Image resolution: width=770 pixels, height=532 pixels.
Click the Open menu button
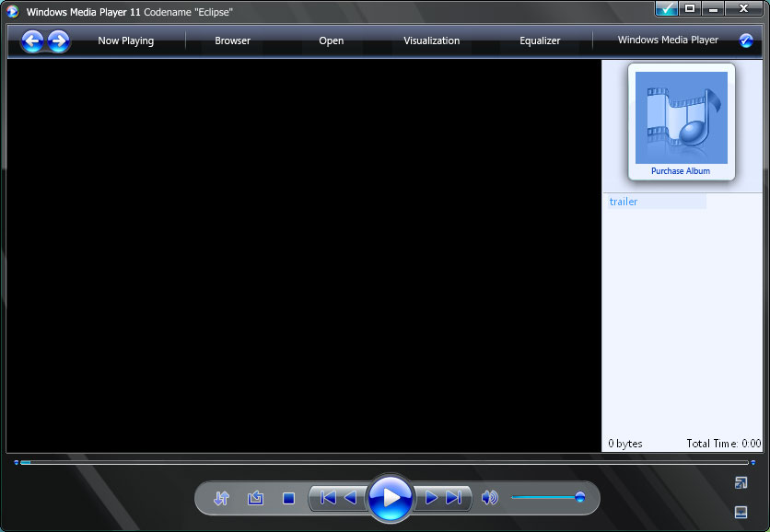pos(331,40)
